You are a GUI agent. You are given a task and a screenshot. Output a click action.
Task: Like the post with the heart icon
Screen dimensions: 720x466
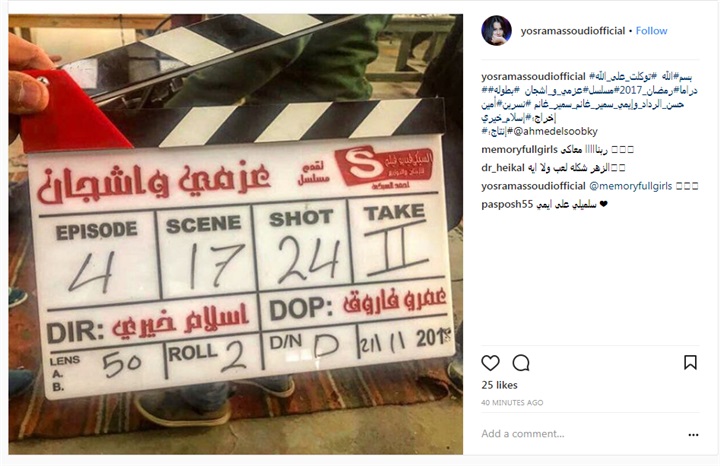click(x=490, y=363)
